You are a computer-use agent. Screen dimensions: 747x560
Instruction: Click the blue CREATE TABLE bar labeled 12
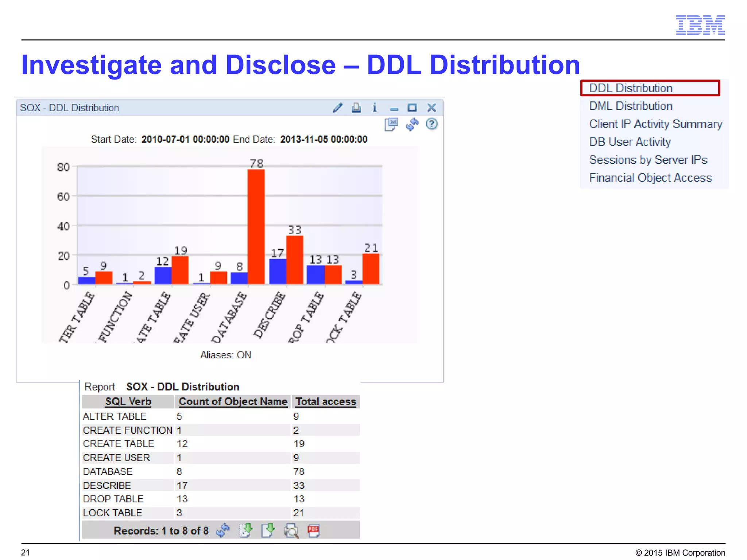pyautogui.click(x=163, y=276)
